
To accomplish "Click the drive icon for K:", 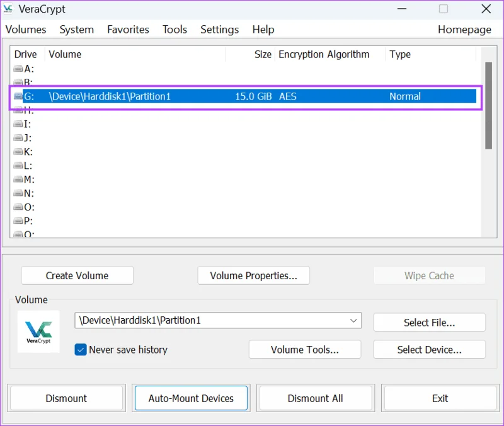I will coord(18,151).
